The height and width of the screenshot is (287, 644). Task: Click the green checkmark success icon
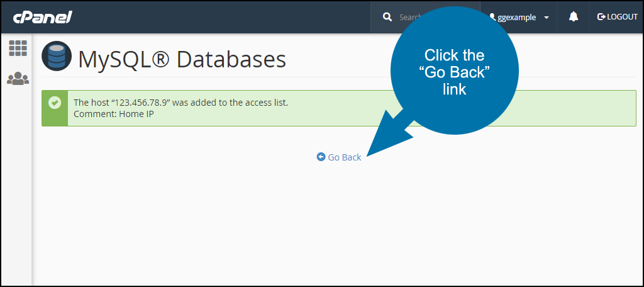pyautogui.click(x=55, y=102)
